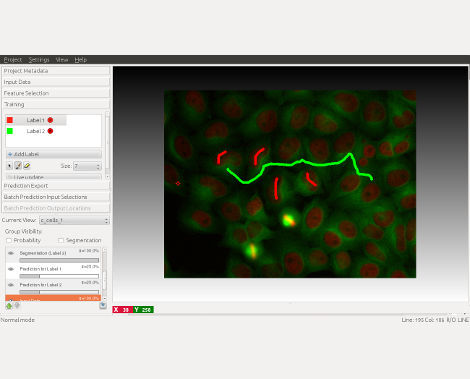Viewport: 470px width, 379px height.
Task: Toggle eye for Prediction for Label 2 layer
Action: (x=11, y=285)
